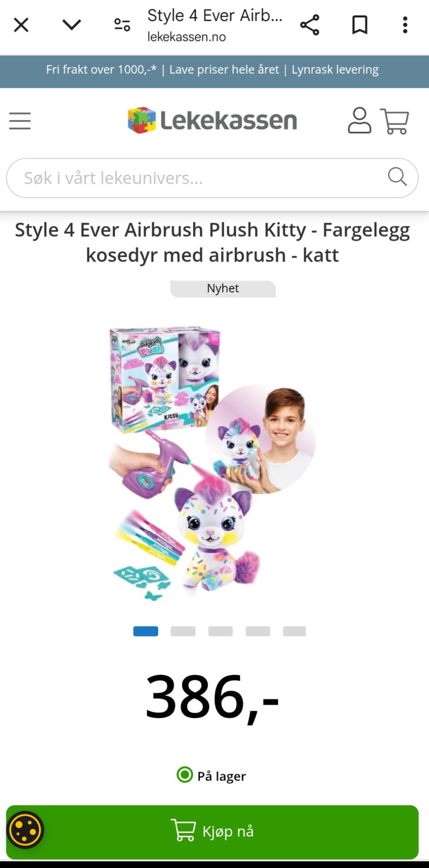Image resolution: width=429 pixels, height=868 pixels.
Task: Select the second image carousel indicator
Action: point(183,631)
